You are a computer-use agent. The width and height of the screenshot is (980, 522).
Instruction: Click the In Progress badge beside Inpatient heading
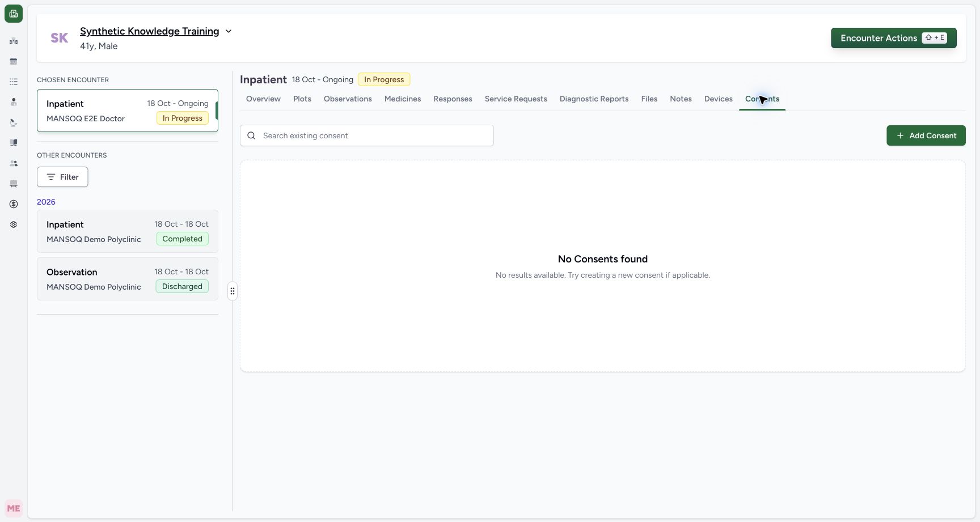384,79
